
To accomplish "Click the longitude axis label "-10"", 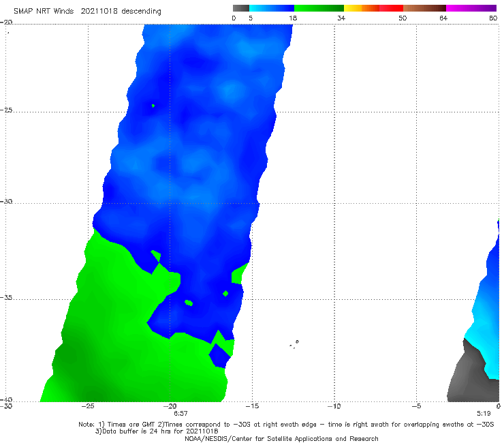I will [x=334, y=406].
